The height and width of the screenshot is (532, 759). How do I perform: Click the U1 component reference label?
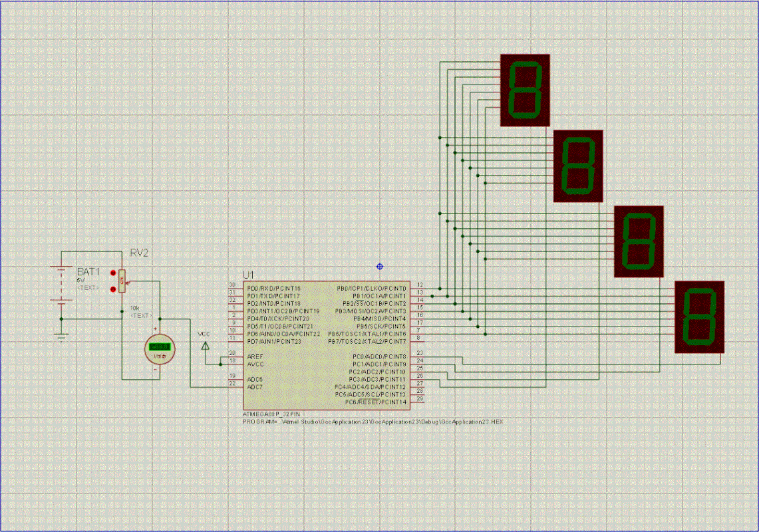click(248, 275)
